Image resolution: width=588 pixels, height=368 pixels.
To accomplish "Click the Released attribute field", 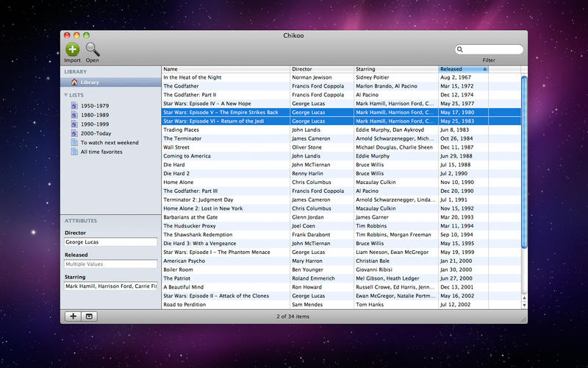I will (111, 264).
